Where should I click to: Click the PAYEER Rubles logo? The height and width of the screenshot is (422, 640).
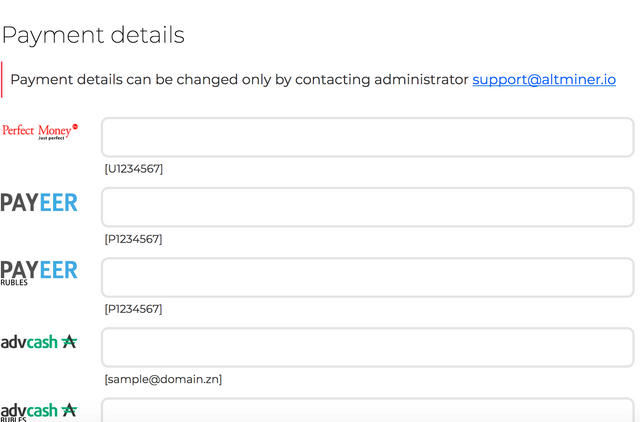click(39, 273)
